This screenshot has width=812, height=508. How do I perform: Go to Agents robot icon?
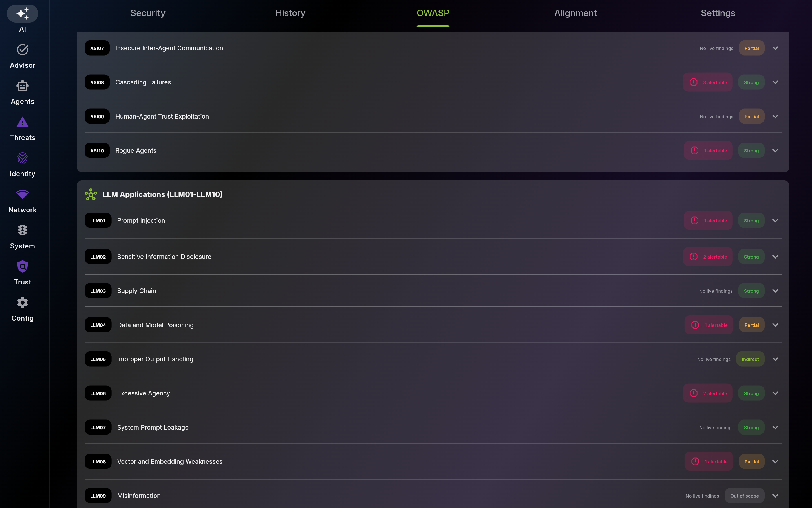pyautogui.click(x=23, y=86)
